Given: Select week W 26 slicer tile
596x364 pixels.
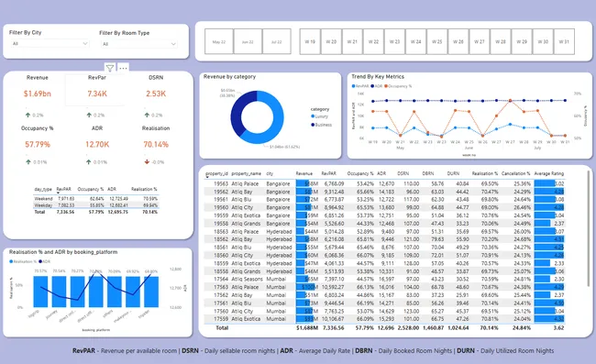Looking at the screenshot, I should pyautogui.click(x=458, y=41).
